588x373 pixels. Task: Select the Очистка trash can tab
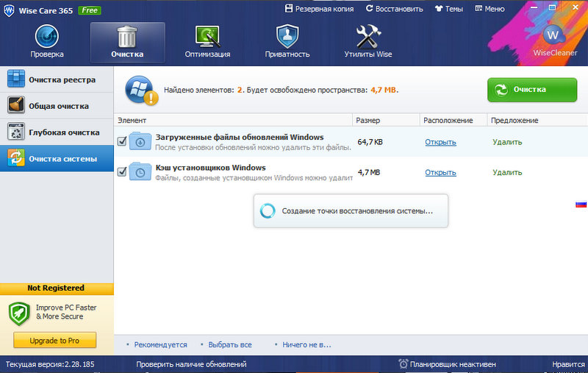127,42
